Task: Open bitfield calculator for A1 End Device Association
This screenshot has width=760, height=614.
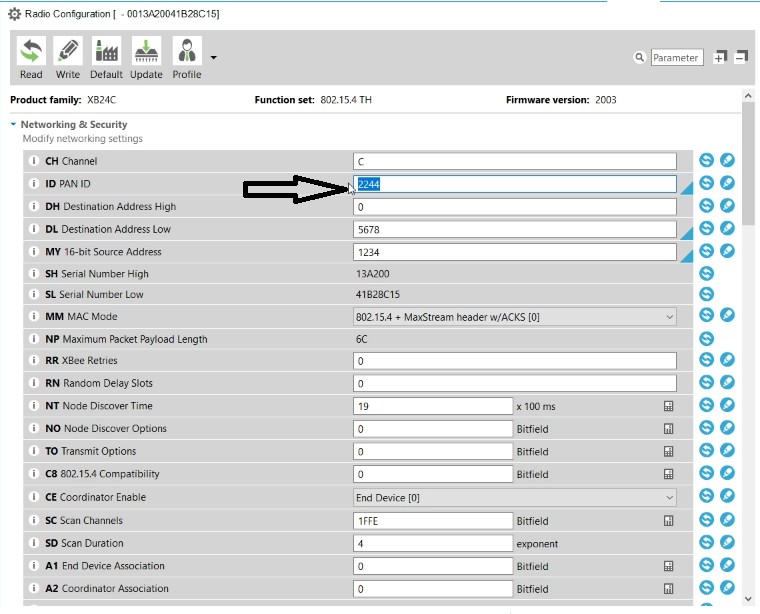Action: (668, 566)
